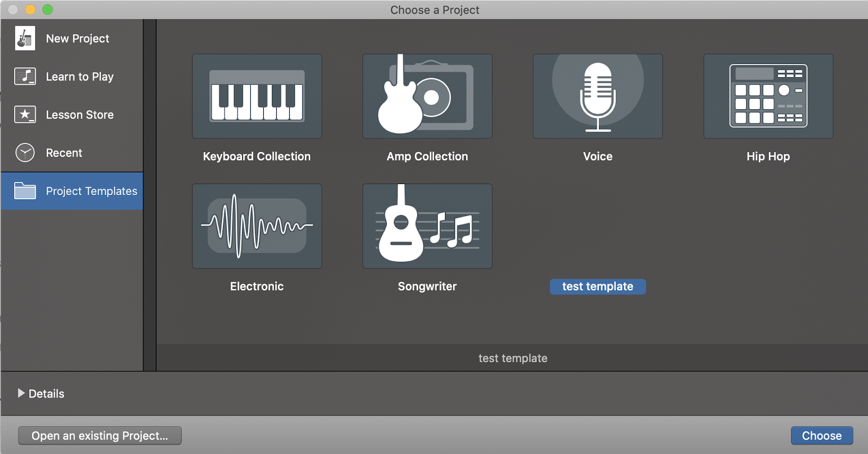This screenshot has height=454, width=868.
Task: Select the Electronic waveform template icon
Action: 257,226
